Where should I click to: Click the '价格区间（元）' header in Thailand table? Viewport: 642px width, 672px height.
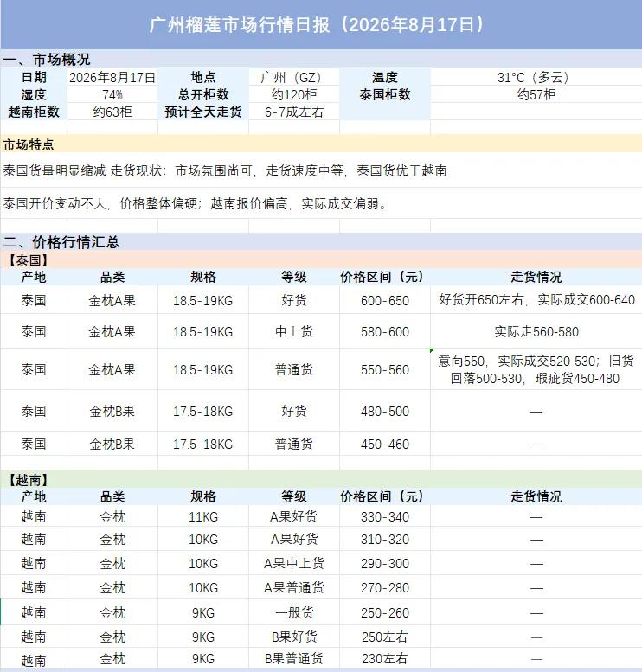click(x=385, y=278)
